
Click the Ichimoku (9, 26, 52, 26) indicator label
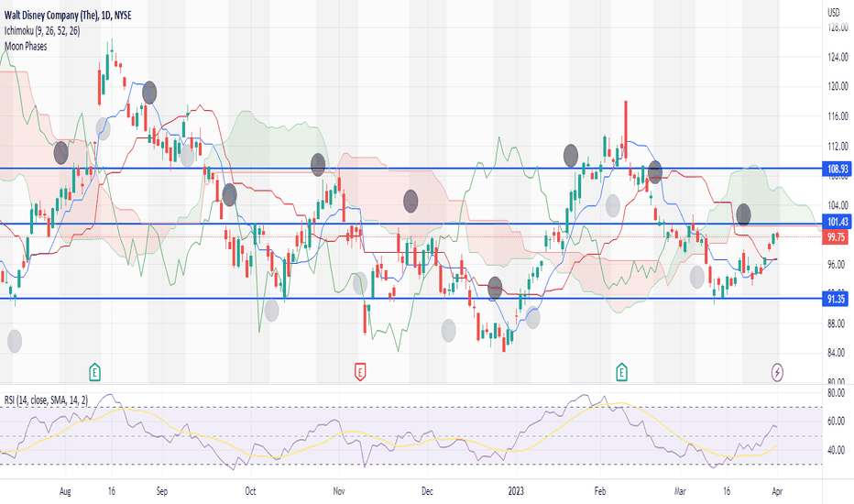pos(42,31)
